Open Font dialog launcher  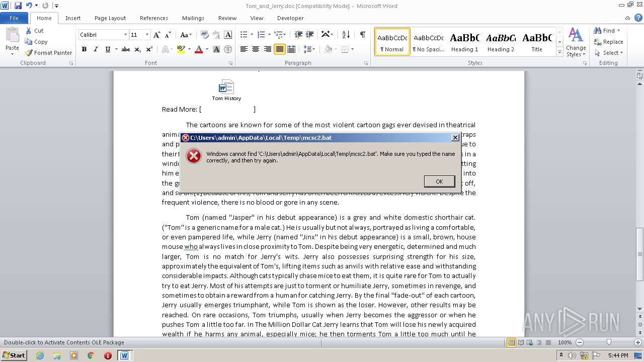pyautogui.click(x=231, y=63)
